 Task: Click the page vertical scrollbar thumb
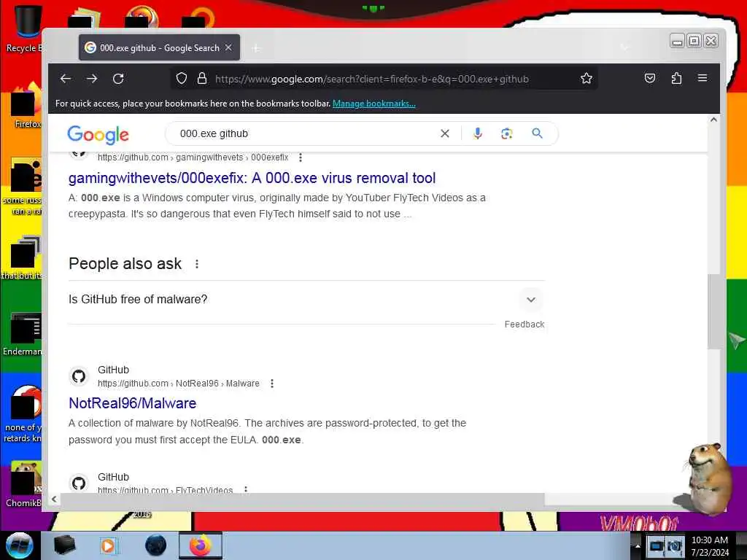click(x=713, y=311)
